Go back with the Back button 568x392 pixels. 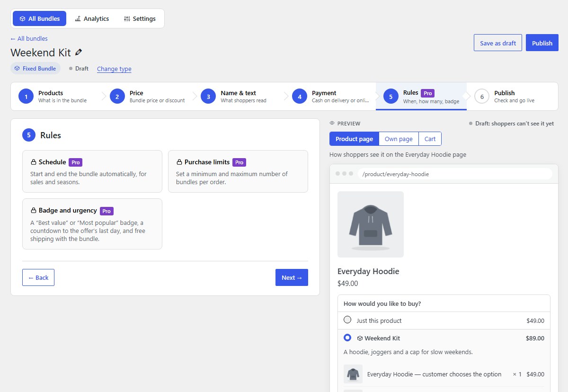click(38, 277)
